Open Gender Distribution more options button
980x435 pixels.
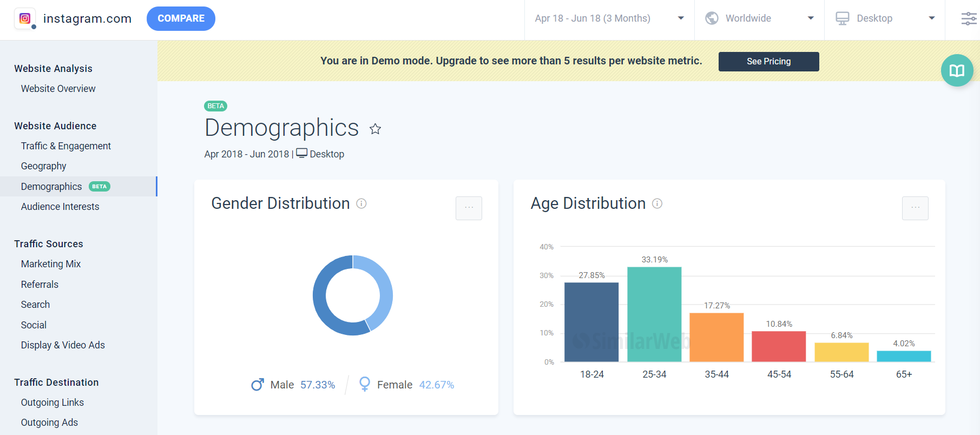[x=469, y=208]
